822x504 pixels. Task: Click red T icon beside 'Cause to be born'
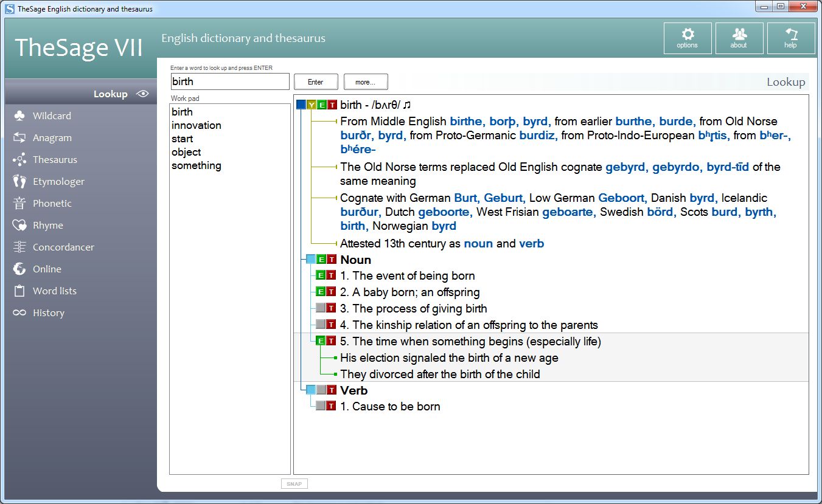(331, 406)
